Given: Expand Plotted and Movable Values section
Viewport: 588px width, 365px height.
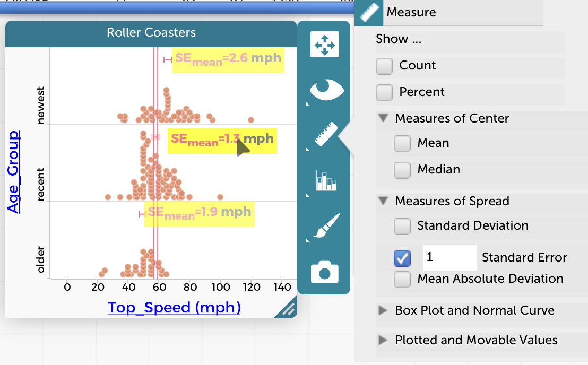Looking at the screenshot, I should coord(383,340).
